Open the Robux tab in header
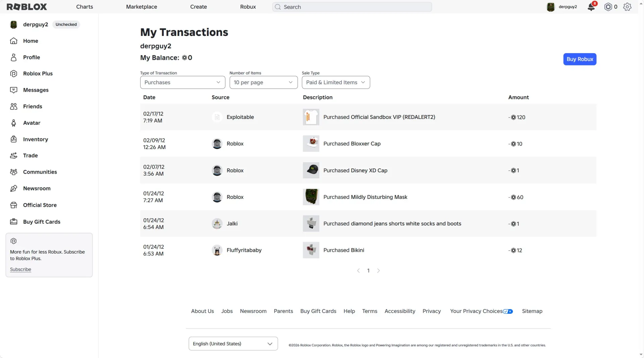The image size is (644, 358). tap(248, 7)
